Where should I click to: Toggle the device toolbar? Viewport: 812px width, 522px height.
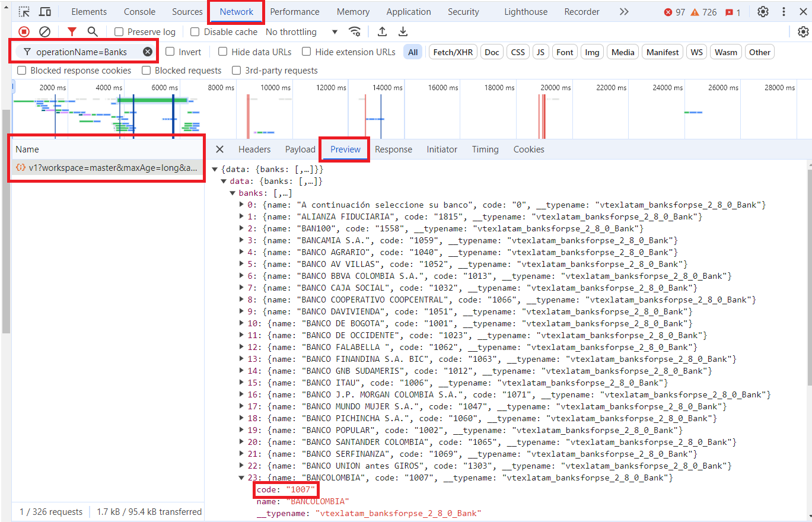pyautogui.click(x=45, y=11)
